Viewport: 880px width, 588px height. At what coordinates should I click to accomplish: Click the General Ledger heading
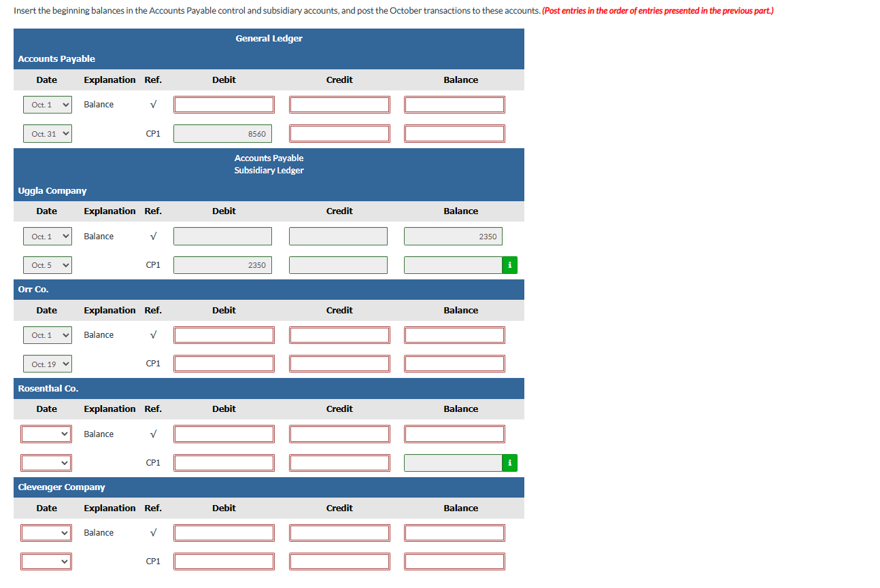(x=269, y=39)
